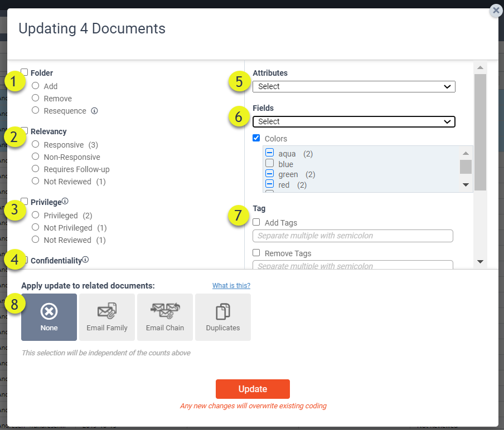The width and height of the screenshot is (504, 430).
Task: Click the right panel scroll-down arrow
Action: click(x=480, y=262)
